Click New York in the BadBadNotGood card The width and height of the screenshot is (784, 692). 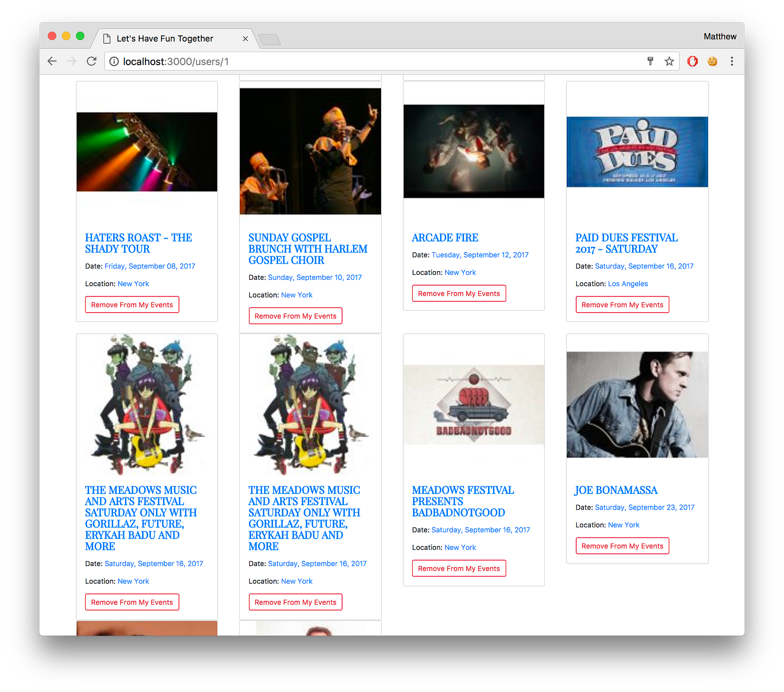pyautogui.click(x=460, y=547)
